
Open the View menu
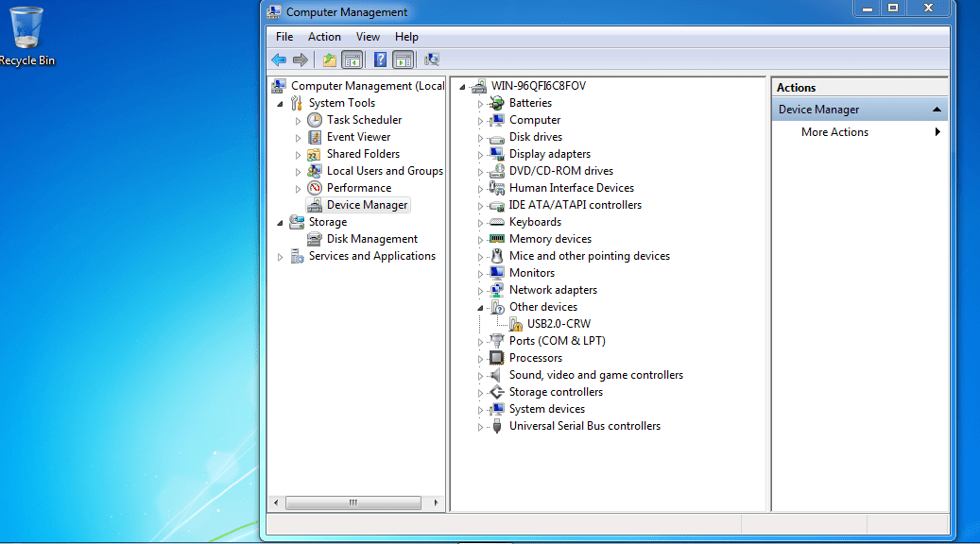point(368,37)
